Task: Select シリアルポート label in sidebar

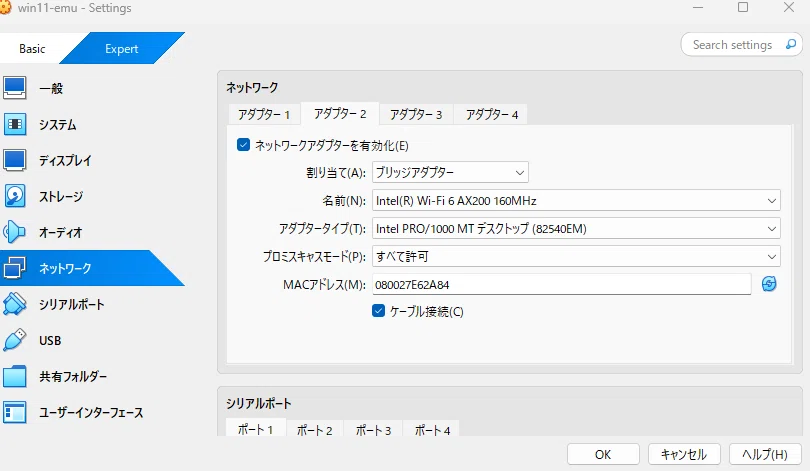Action: coord(72,304)
